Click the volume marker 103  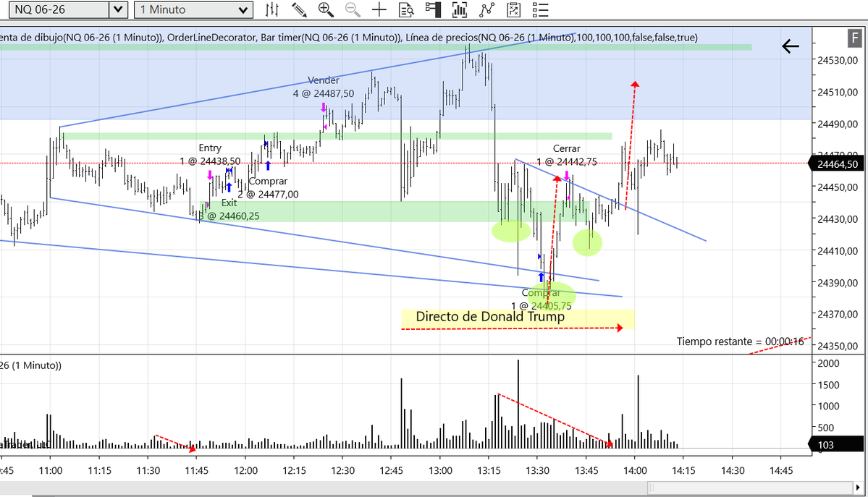(x=836, y=444)
